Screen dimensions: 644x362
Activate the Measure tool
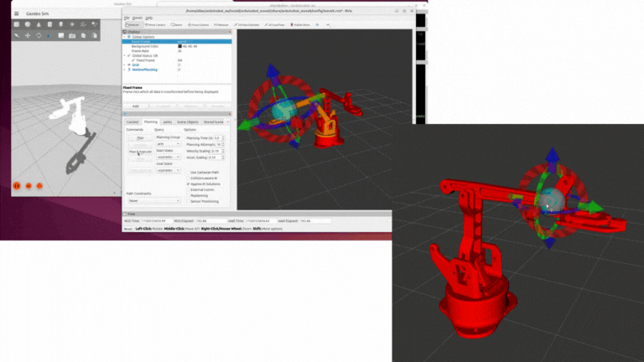click(219, 25)
